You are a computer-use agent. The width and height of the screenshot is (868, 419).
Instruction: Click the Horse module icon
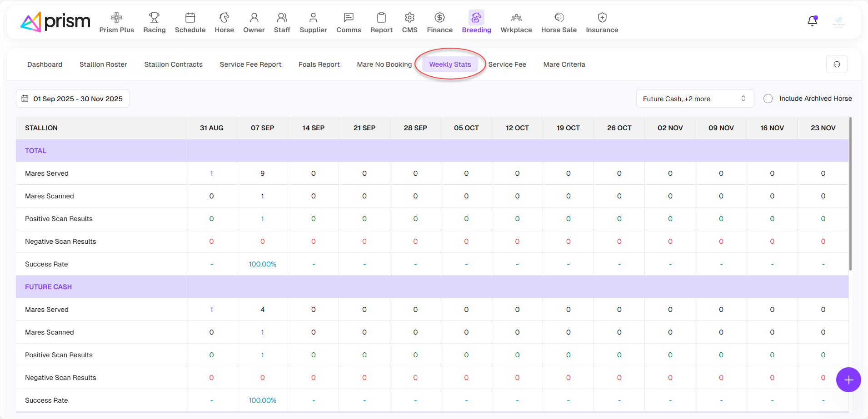(x=224, y=18)
